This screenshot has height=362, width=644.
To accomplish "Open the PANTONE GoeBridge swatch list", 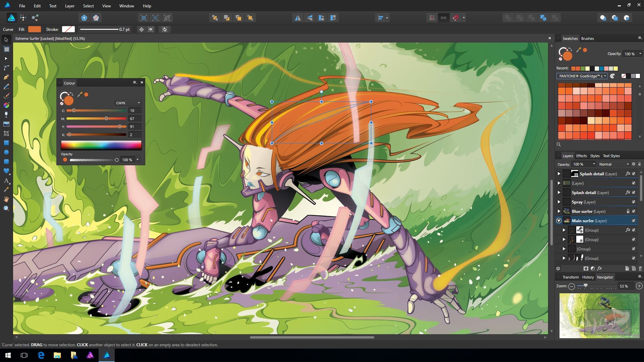I will click(x=583, y=76).
